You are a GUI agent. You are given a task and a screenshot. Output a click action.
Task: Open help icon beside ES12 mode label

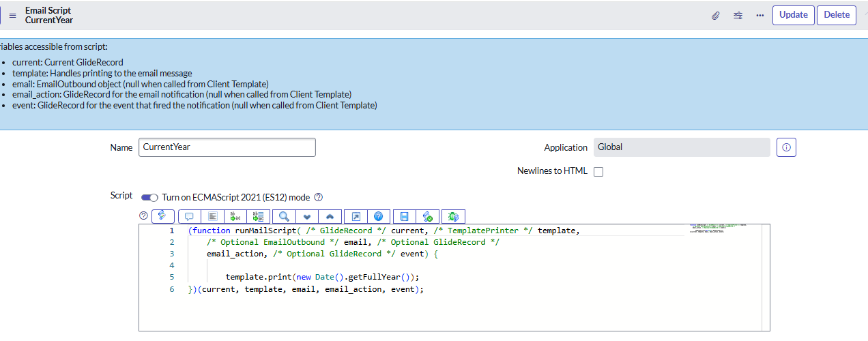pos(318,197)
